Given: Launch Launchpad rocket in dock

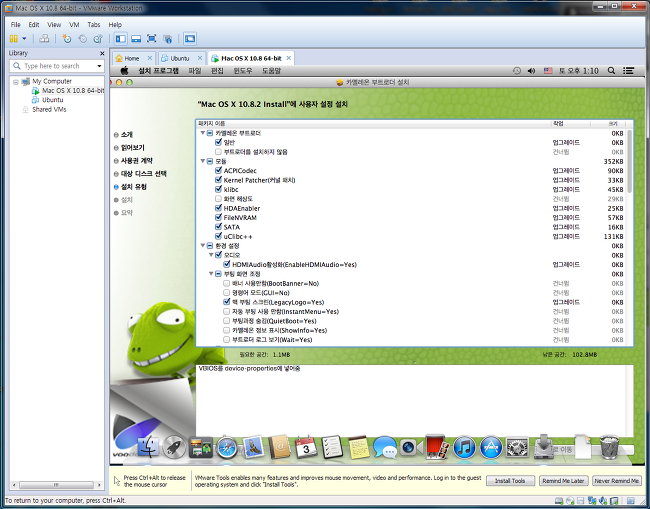Looking at the screenshot, I should (174, 447).
